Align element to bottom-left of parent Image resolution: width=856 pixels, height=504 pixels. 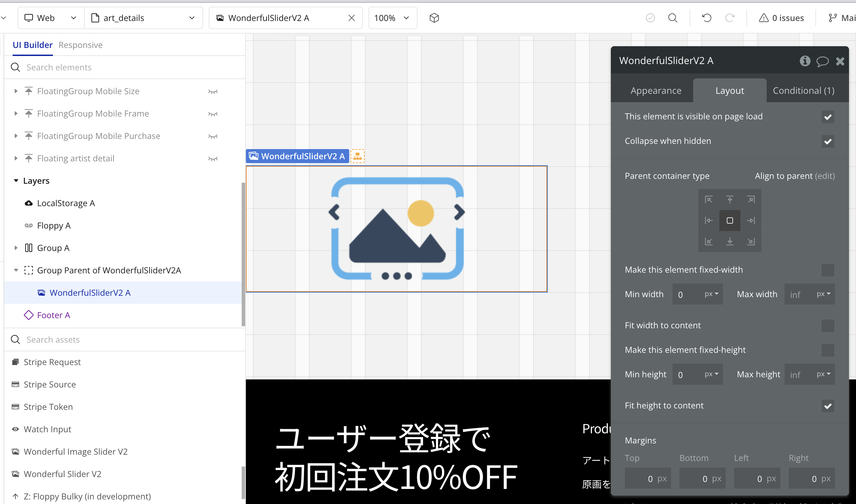point(709,241)
